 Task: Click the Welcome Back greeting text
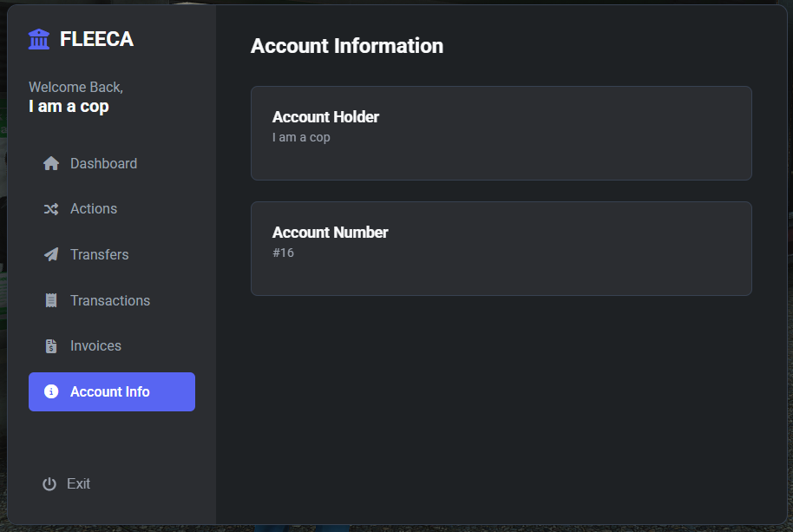point(75,87)
